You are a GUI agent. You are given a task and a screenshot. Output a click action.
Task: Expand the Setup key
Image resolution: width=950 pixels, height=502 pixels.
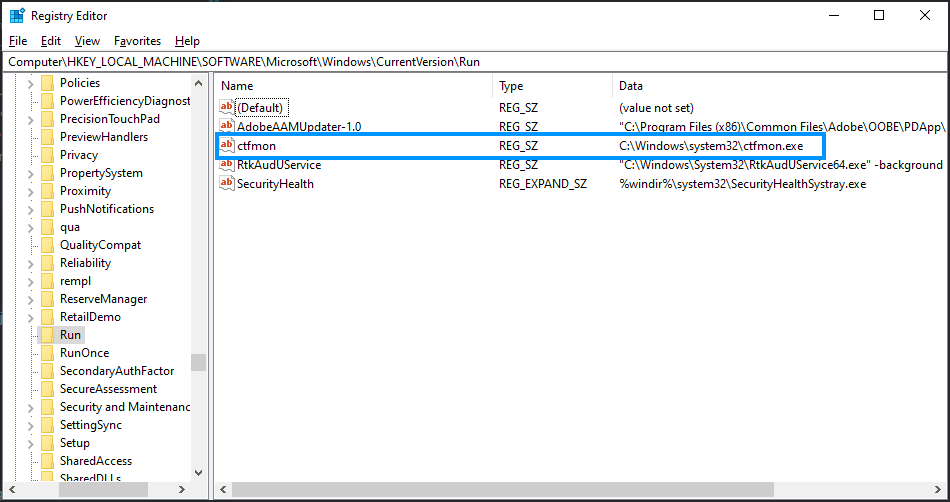tap(30, 443)
